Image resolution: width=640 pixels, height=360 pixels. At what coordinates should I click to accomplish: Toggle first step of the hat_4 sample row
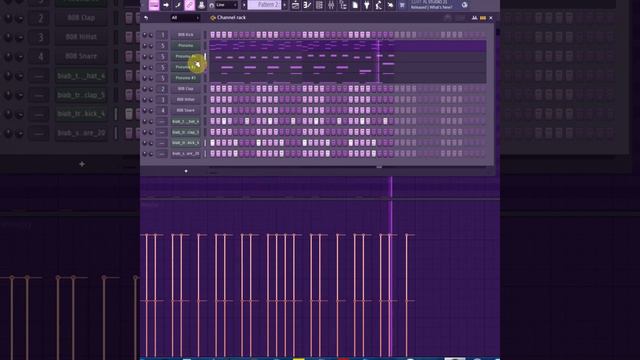click(212, 121)
